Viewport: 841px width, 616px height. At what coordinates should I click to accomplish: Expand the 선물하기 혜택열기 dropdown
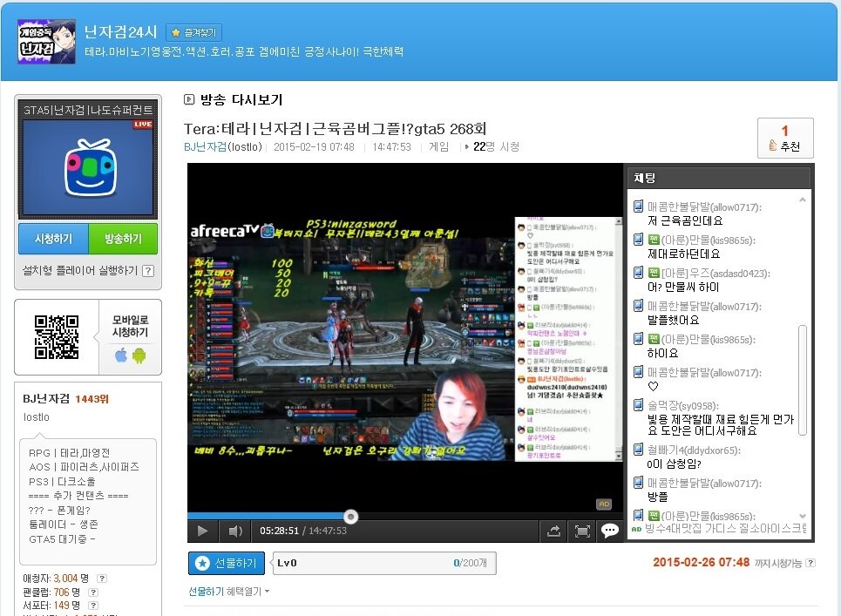click(x=229, y=592)
